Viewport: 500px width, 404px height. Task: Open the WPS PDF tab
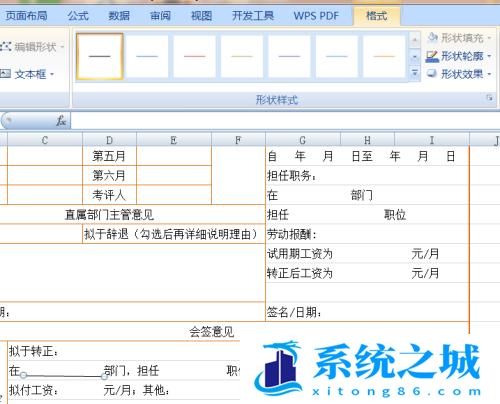[316, 16]
